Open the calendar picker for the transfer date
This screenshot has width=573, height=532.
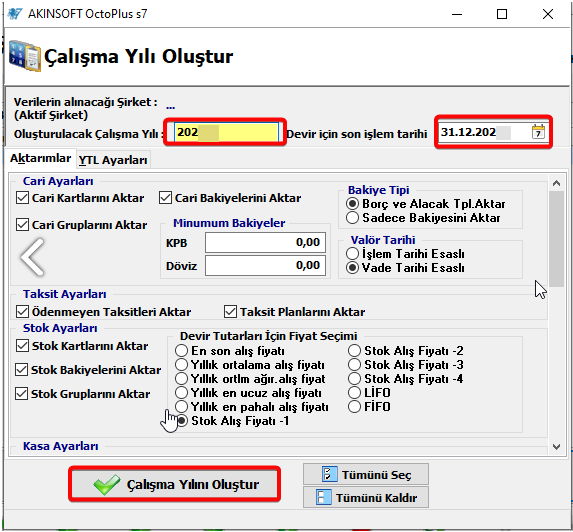[x=538, y=132]
